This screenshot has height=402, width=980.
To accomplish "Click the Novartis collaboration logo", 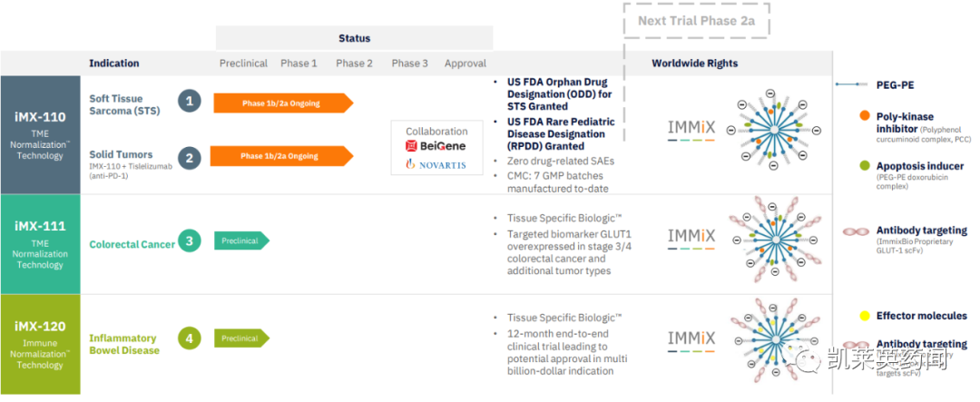I will click(436, 164).
